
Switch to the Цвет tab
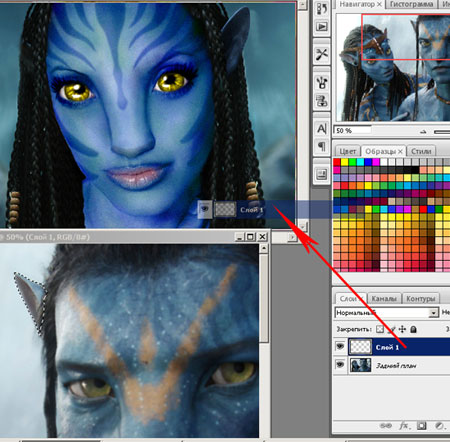tap(348, 151)
